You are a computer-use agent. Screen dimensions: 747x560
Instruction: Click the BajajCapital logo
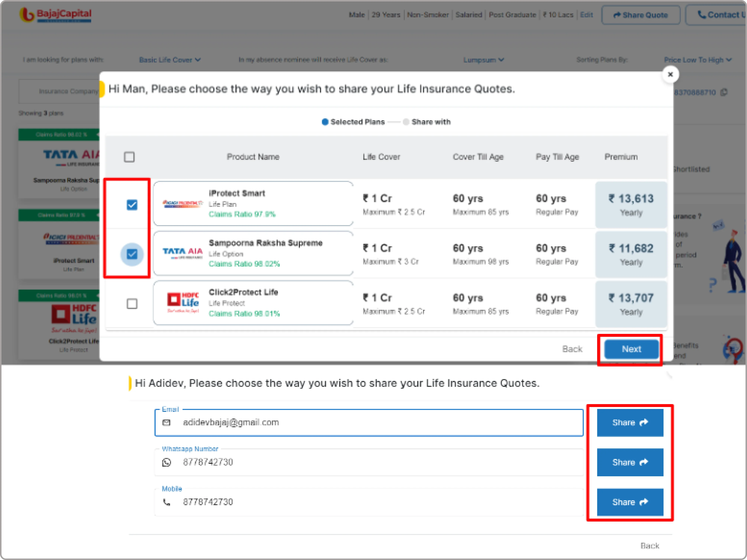55,15
